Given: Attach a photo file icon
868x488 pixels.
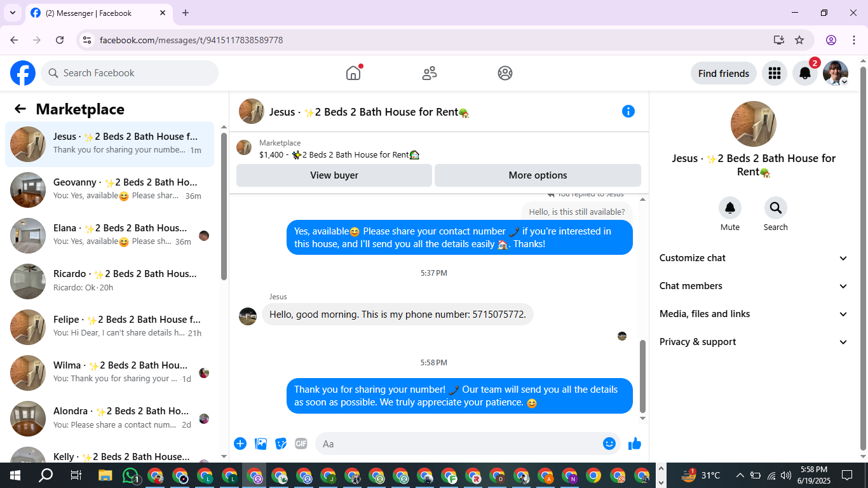Looking at the screenshot, I should pyautogui.click(x=261, y=444).
